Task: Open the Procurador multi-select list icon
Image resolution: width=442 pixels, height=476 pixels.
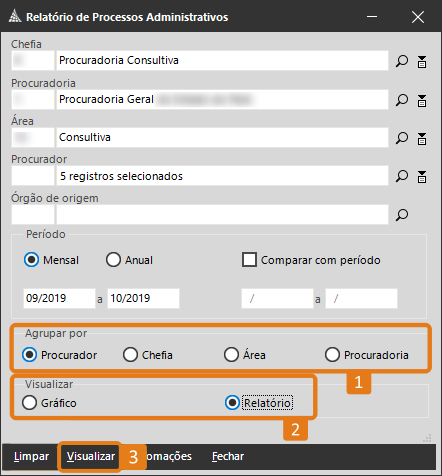Action: pyautogui.click(x=422, y=176)
